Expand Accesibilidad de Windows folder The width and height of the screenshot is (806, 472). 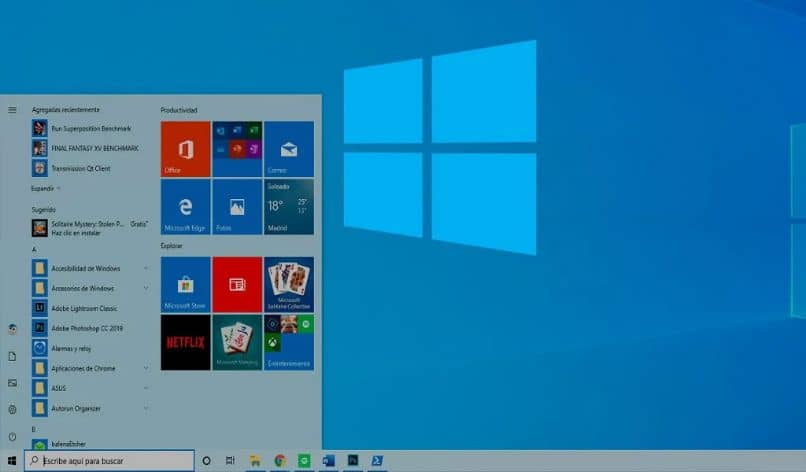pos(90,268)
